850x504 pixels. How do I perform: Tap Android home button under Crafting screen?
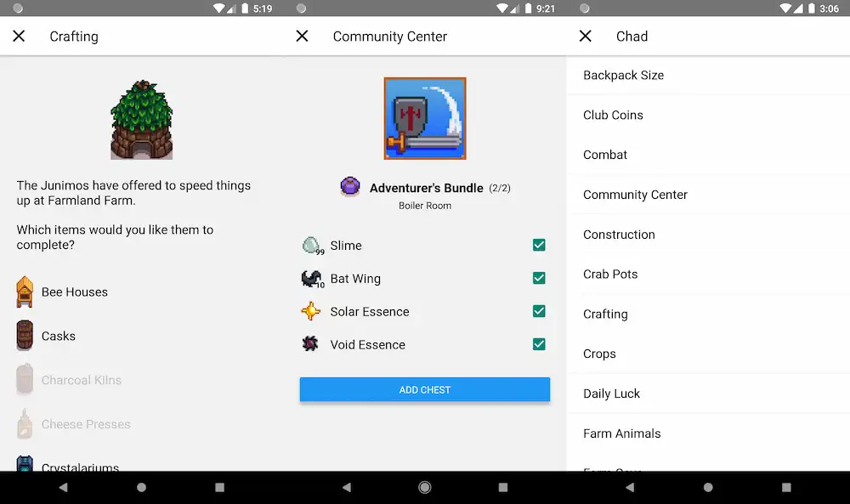click(141, 487)
